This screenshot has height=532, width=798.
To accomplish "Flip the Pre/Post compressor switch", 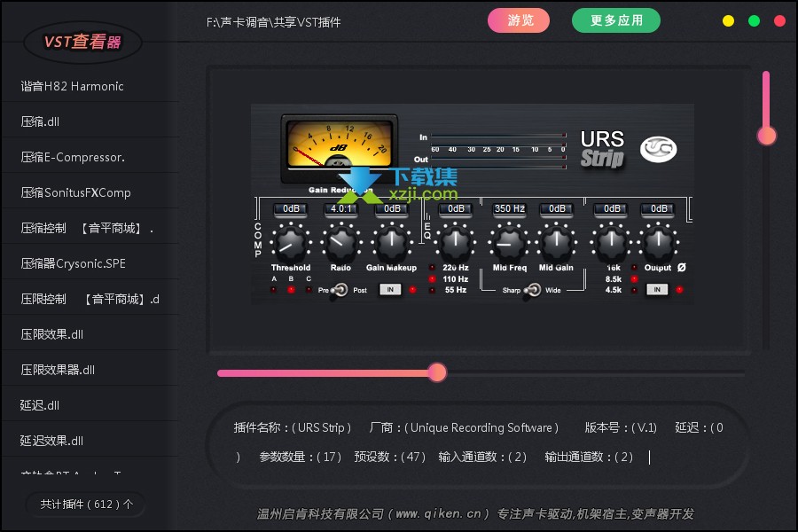I will 340,290.
